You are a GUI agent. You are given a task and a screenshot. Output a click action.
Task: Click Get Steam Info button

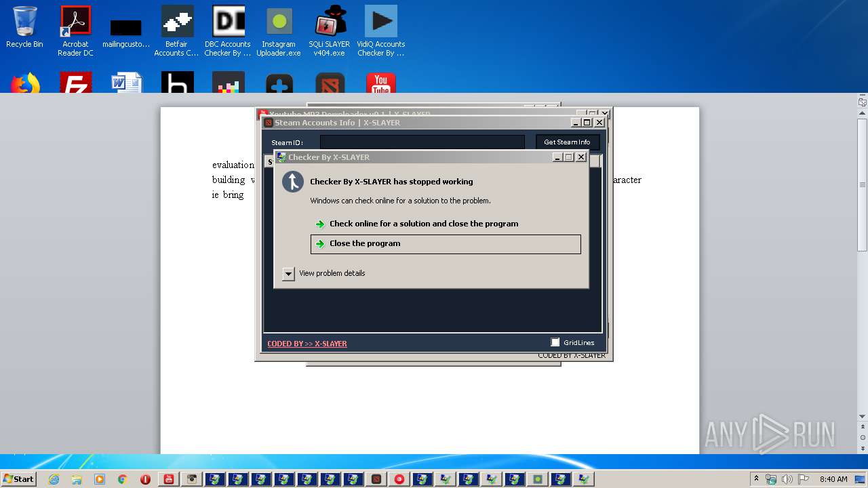click(x=567, y=142)
